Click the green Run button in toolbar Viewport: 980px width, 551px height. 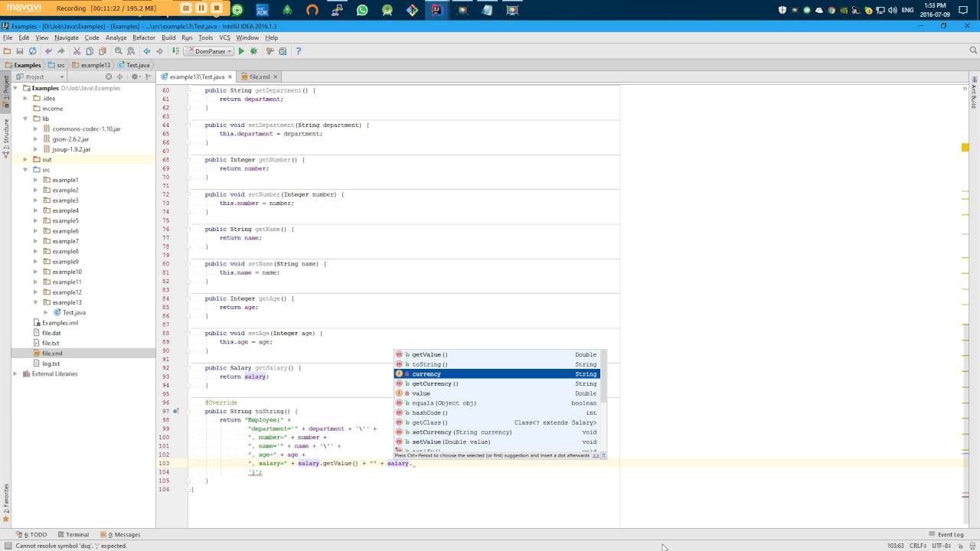click(241, 51)
